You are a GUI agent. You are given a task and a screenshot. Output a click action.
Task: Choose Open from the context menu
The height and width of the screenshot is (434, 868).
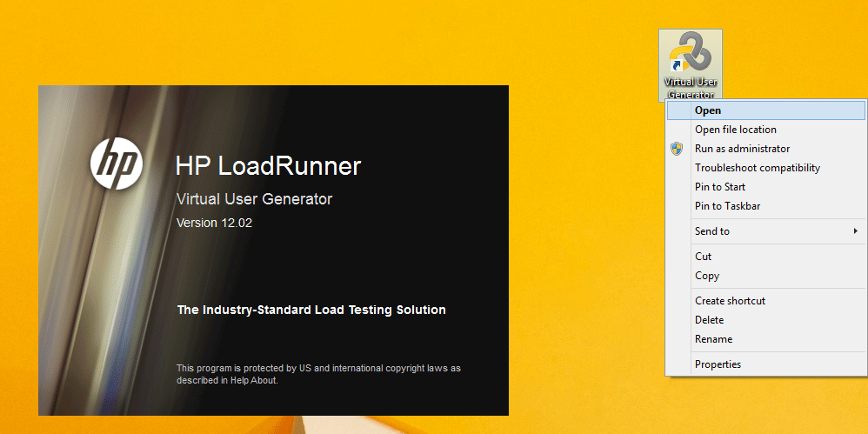click(766, 110)
